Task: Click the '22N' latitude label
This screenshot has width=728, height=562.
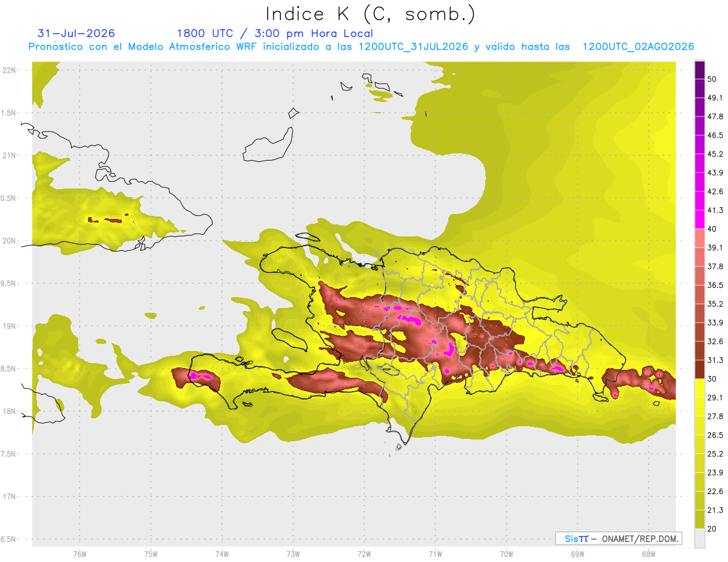Action: [x=10, y=70]
